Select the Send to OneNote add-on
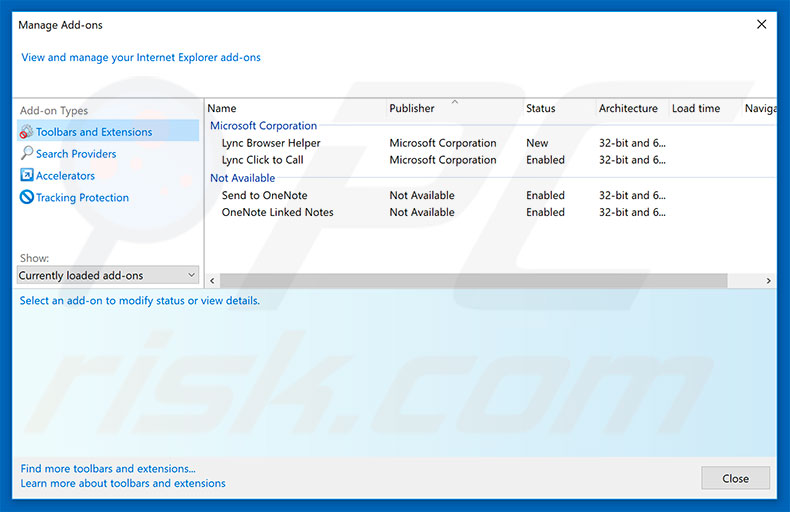This screenshot has width=790, height=512. point(264,196)
